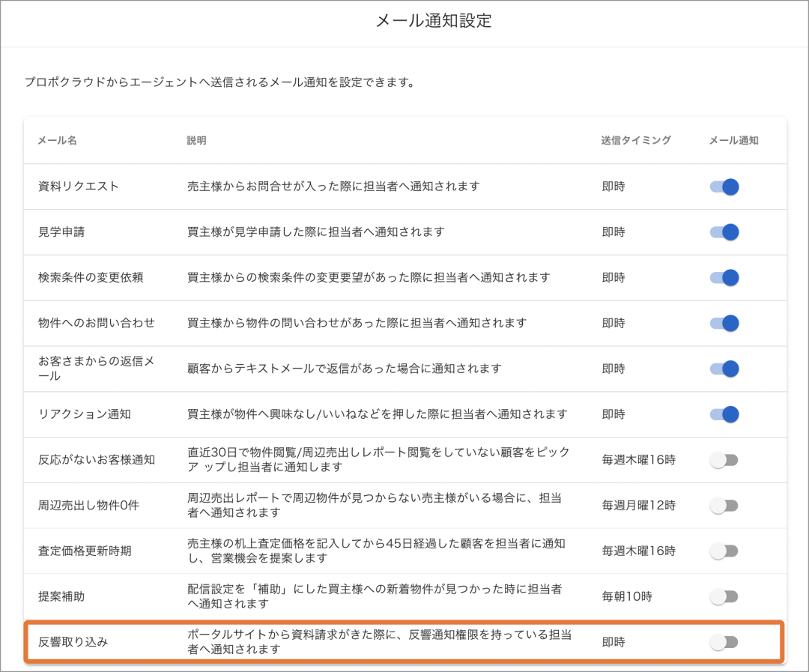Switch on 提案補助 mail notification

click(x=724, y=596)
